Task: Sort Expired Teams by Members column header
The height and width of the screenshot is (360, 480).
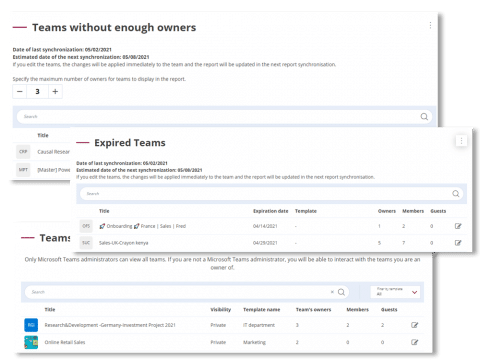Action: click(x=413, y=211)
